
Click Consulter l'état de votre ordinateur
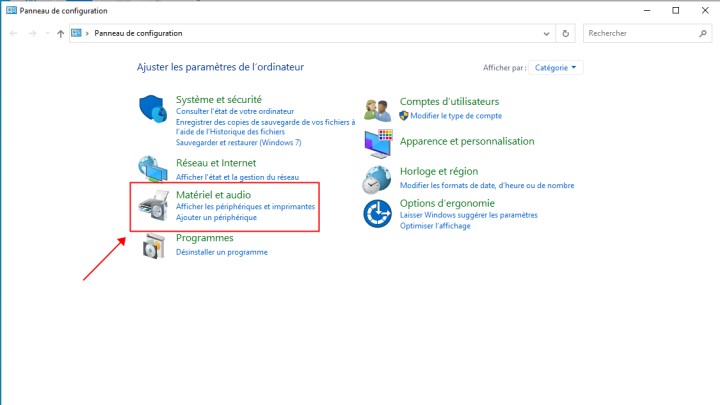(x=235, y=111)
